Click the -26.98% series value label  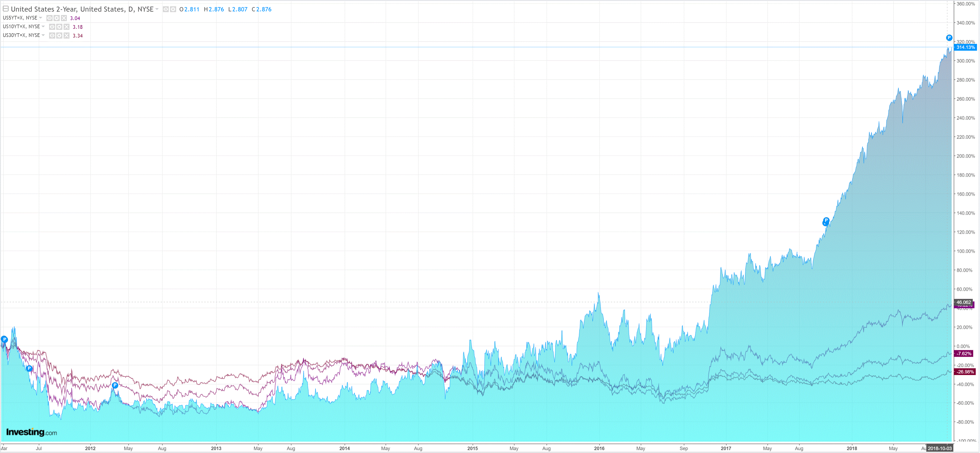coord(965,372)
